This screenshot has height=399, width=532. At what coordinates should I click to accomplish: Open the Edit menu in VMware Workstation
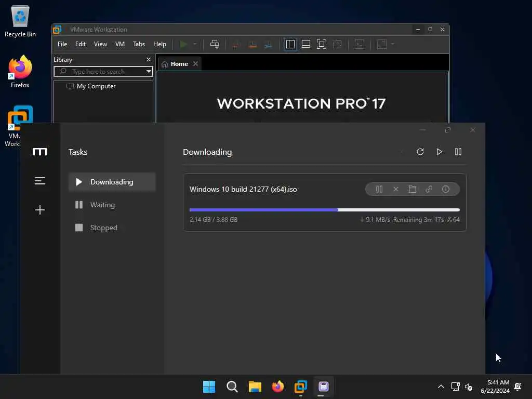click(81, 44)
